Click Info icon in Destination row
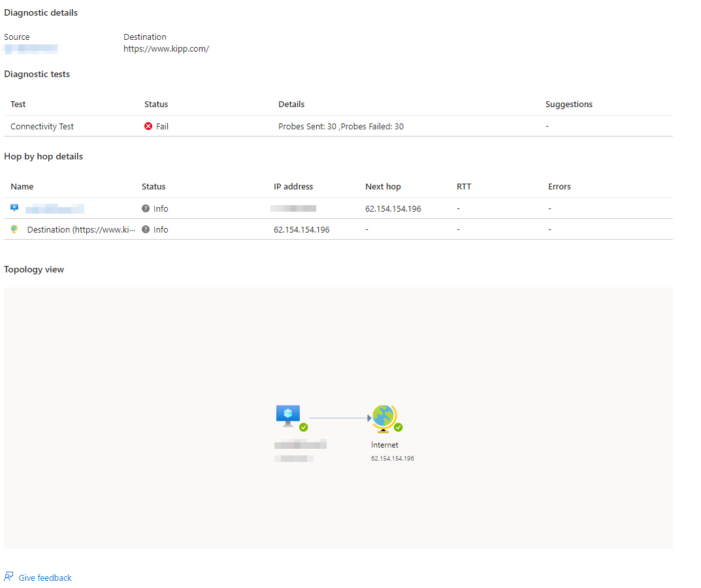Image resolution: width=701 pixels, height=588 pixels. click(146, 229)
